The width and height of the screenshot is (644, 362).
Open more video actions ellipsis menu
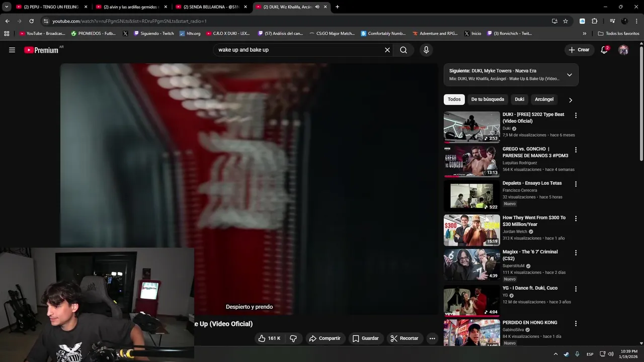click(432, 338)
